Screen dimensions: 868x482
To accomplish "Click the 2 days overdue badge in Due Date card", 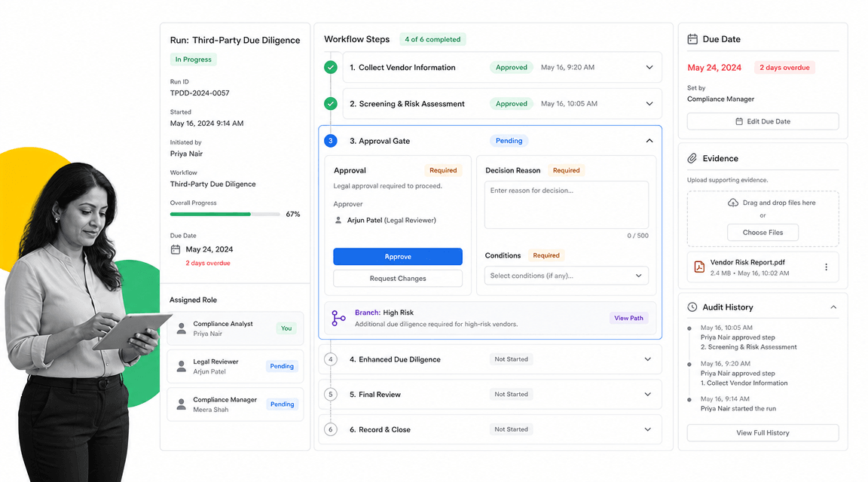I will 784,68.
